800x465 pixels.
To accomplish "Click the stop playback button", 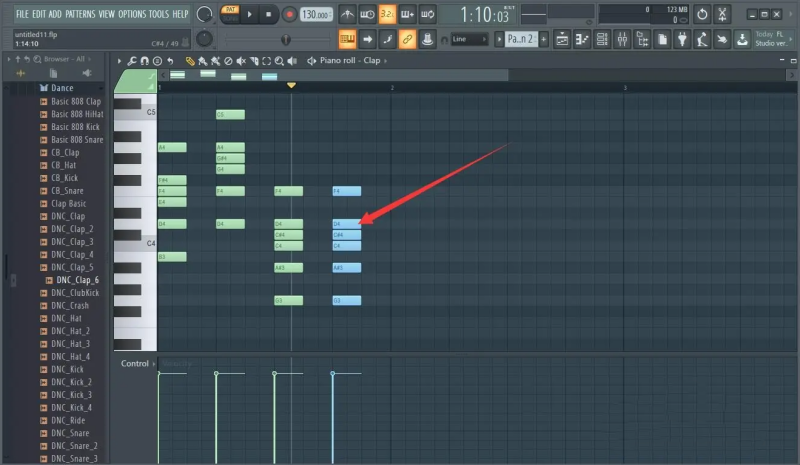I will tap(268, 14).
